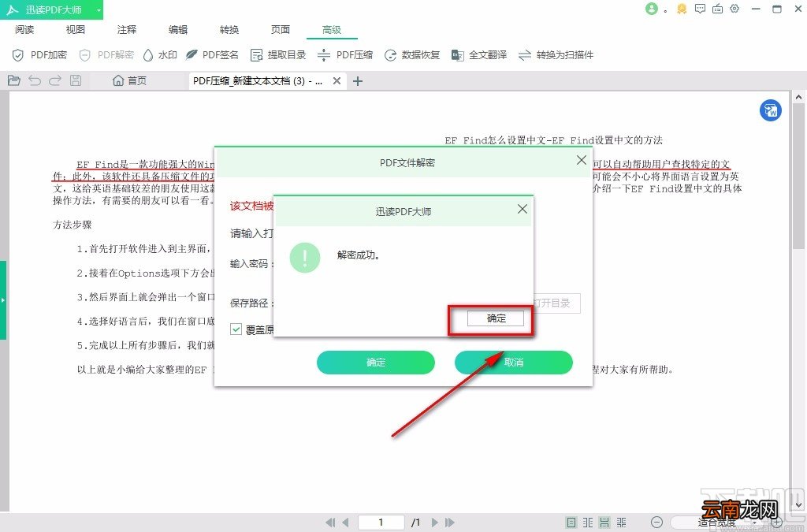Go to the next page arrow
Viewport: 807px width, 532px height.
pyautogui.click(x=434, y=523)
